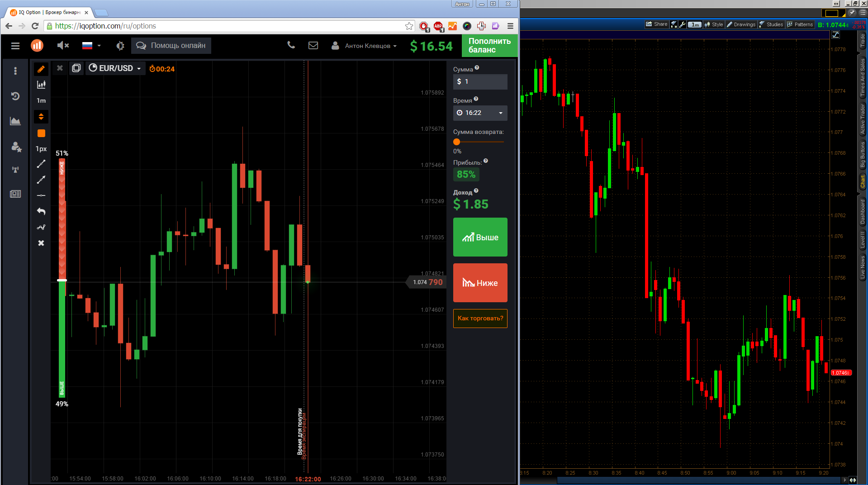The width and height of the screenshot is (868, 485).
Task: Open the candlestick chart type icon
Action: pos(41,85)
